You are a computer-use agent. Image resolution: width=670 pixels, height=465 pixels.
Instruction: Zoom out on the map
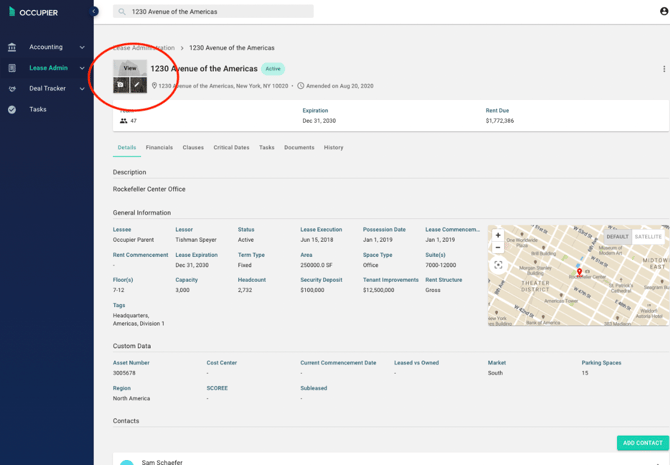pos(498,248)
